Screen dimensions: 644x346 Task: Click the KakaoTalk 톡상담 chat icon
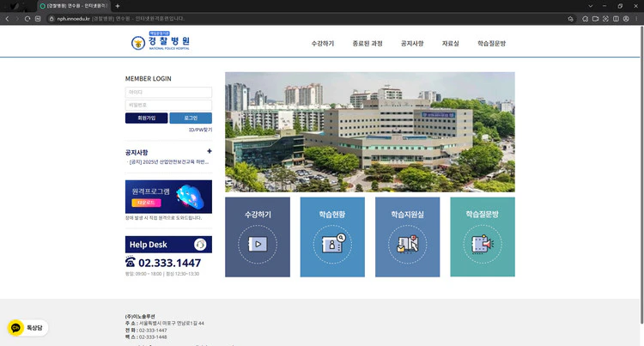[15, 327]
